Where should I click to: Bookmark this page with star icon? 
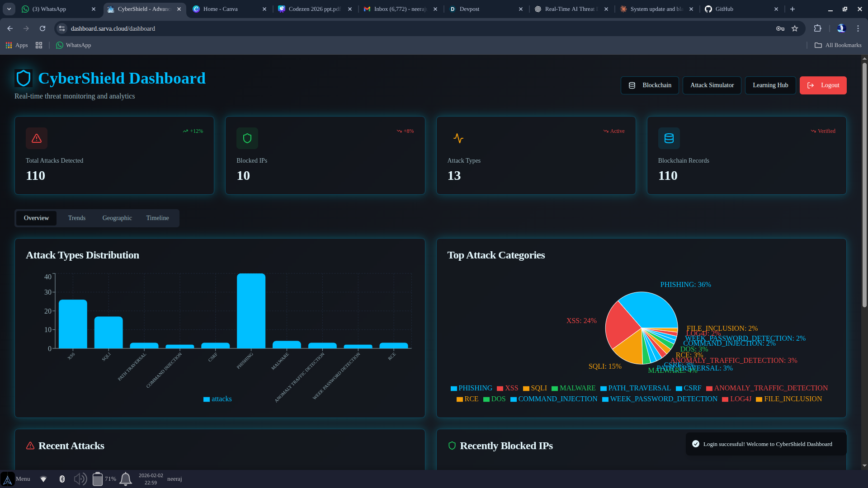[795, 28]
